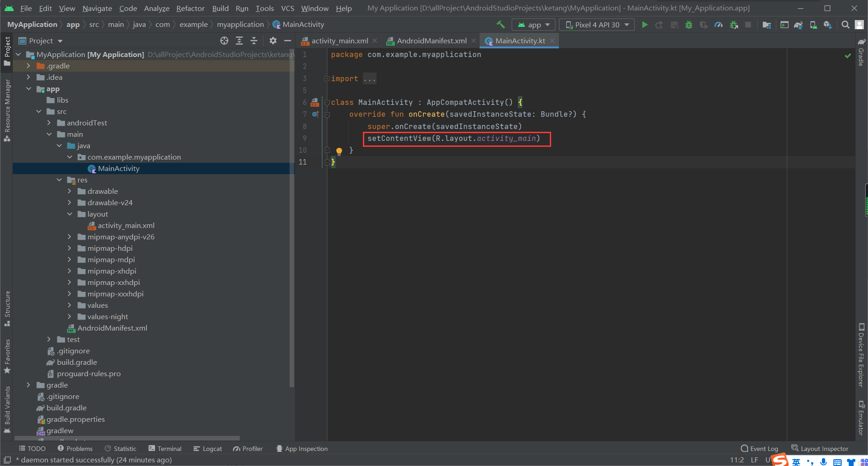Sync project with Gradle files elephant icon
This screenshot has width=868, height=466.
click(x=798, y=25)
